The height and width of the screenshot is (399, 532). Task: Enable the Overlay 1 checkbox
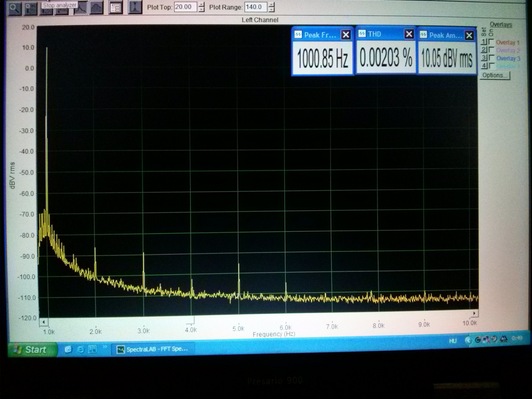(491, 42)
